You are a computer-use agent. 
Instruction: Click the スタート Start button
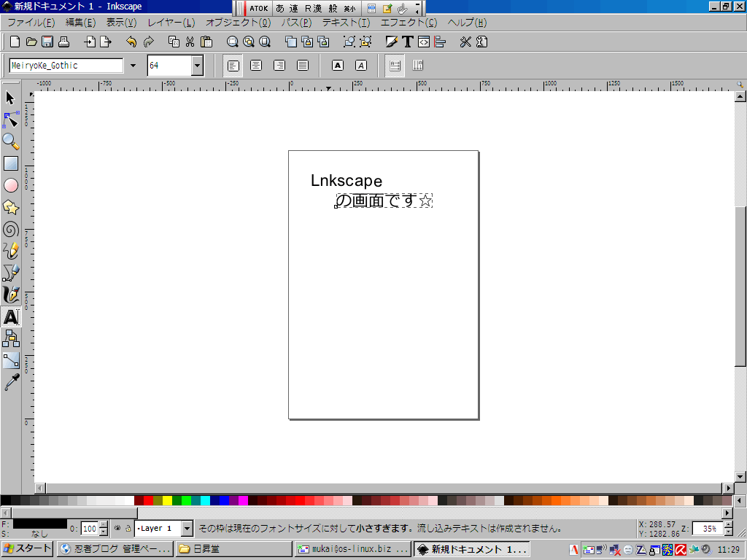tap(27, 548)
